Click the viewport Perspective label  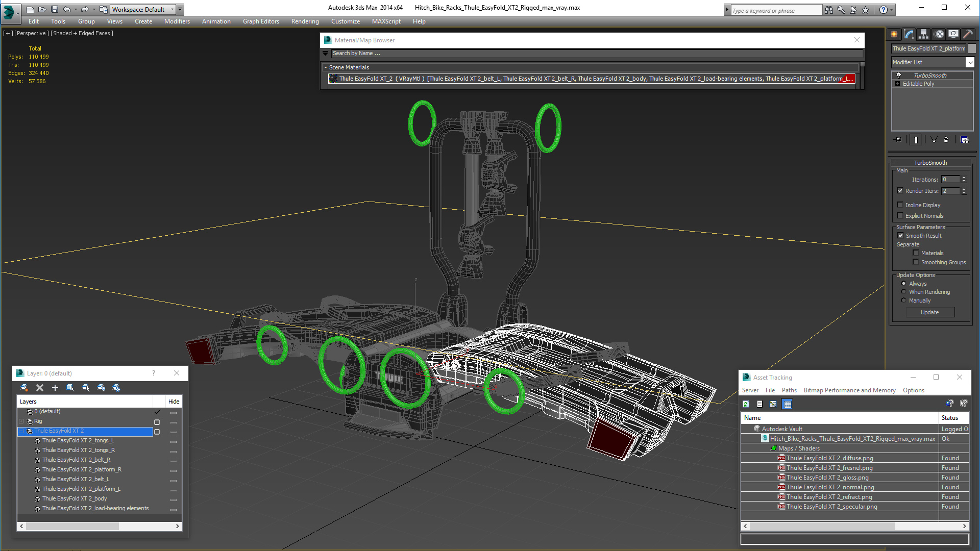(32, 33)
